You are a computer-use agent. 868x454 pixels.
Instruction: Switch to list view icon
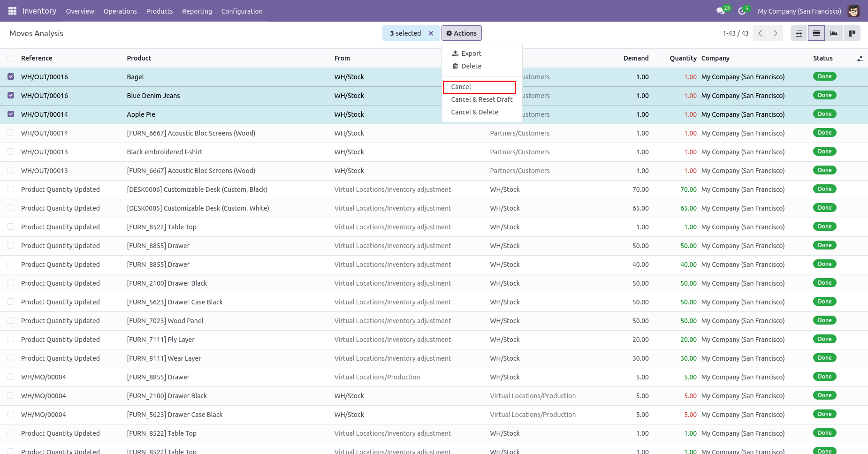(x=816, y=33)
